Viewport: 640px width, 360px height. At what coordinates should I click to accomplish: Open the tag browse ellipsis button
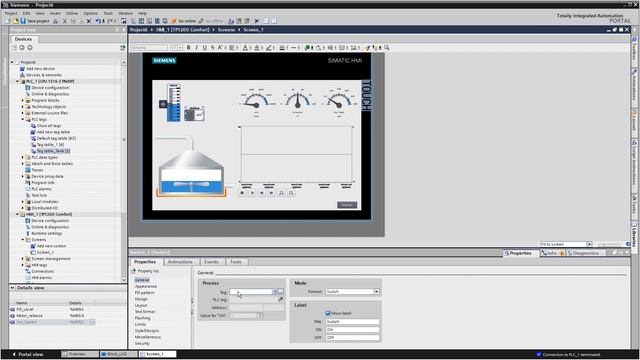pyautogui.click(x=281, y=292)
